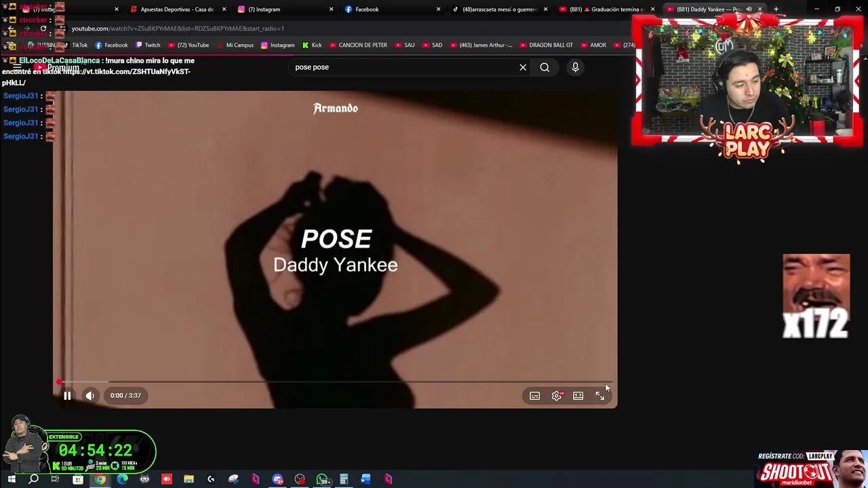
Task: Open Calculator from the taskbar
Action: (344, 480)
